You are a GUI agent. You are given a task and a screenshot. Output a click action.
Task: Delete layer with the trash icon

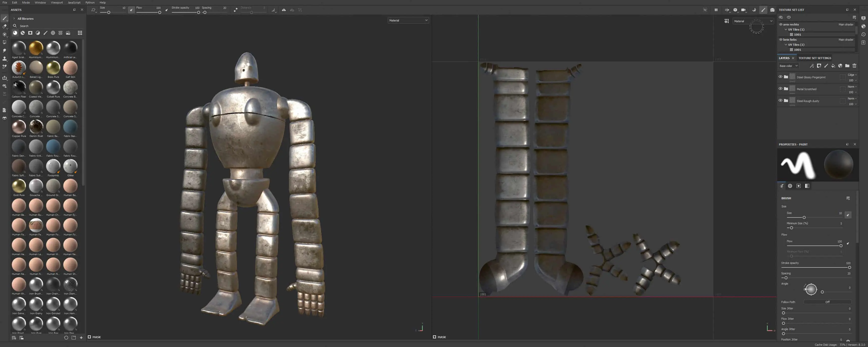pyautogui.click(x=854, y=66)
